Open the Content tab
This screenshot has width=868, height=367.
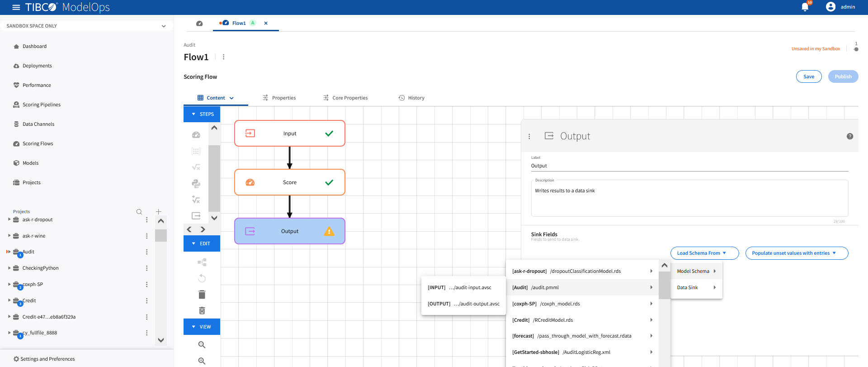point(216,98)
